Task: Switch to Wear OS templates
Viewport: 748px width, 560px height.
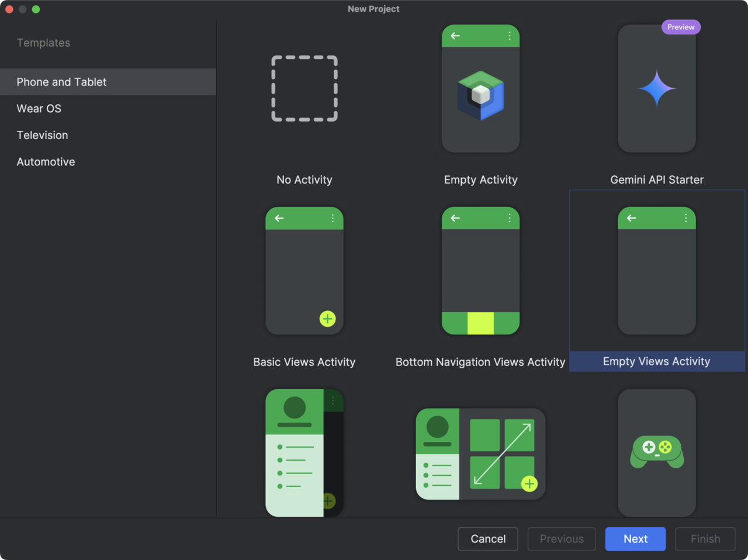Action: click(39, 109)
